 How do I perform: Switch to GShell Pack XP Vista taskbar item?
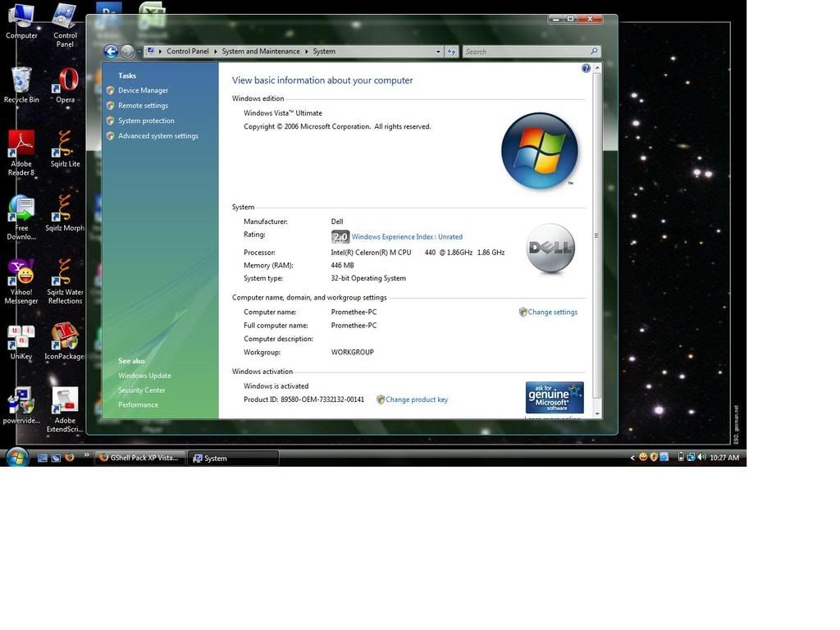pyautogui.click(x=139, y=458)
